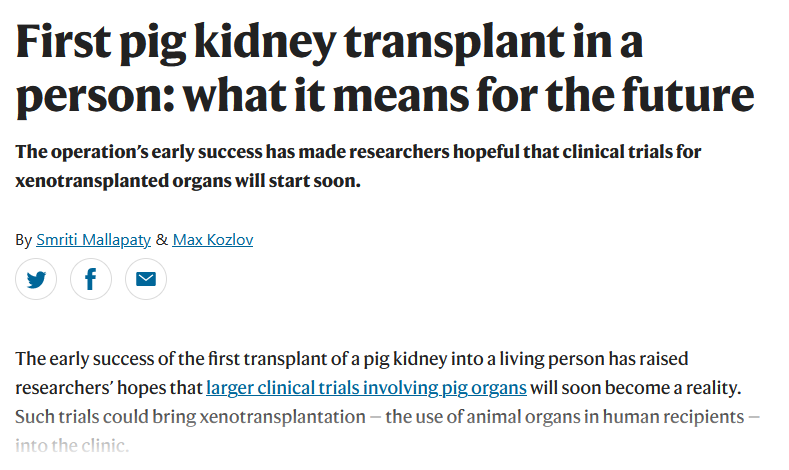Share the article on Twitter

(x=36, y=279)
